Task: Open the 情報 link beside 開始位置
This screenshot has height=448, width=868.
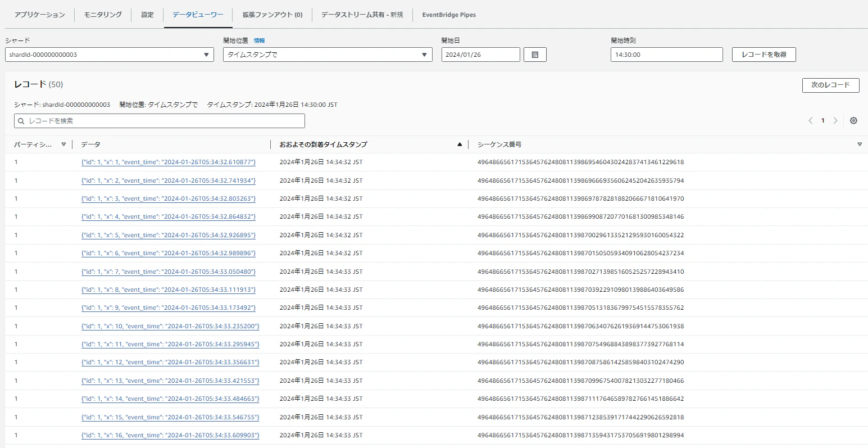Action: [x=260, y=40]
